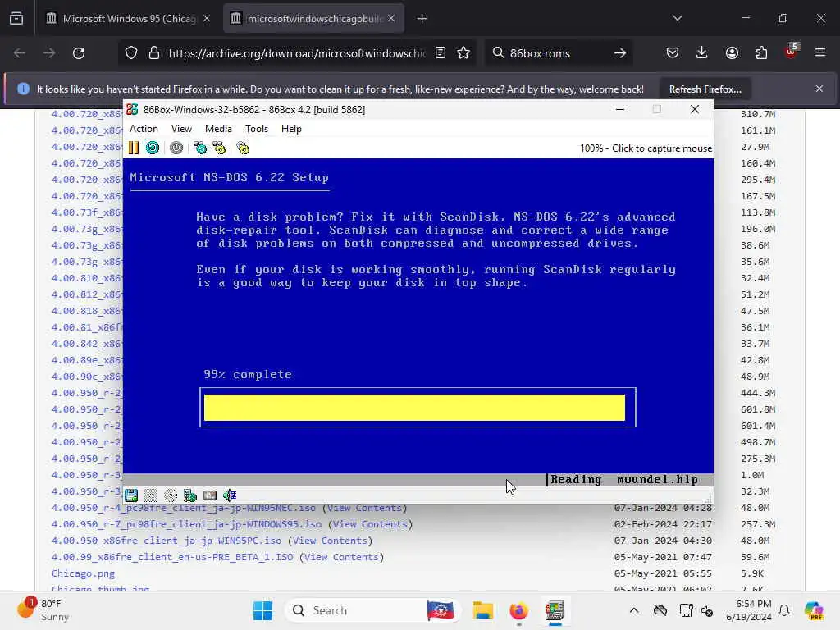Click the second floppy drive status icon
The height and width of the screenshot is (630, 840).
(x=151, y=495)
